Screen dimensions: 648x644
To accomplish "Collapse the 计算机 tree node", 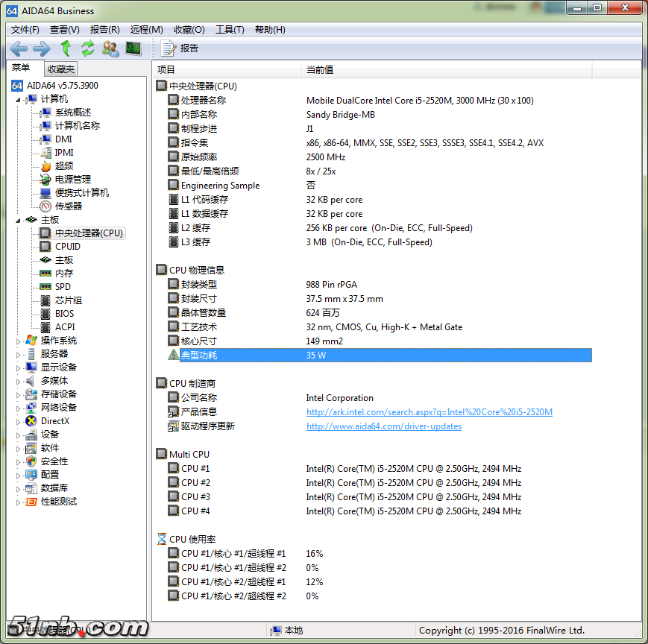I will click(x=19, y=99).
